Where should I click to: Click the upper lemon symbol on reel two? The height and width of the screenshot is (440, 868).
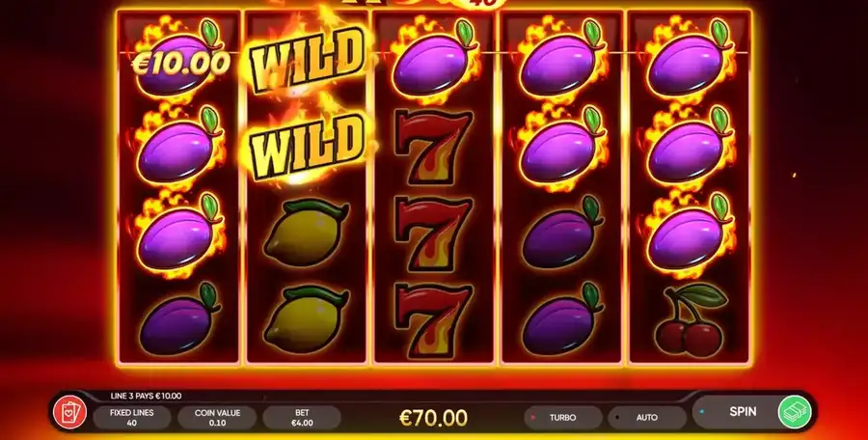pos(306,233)
